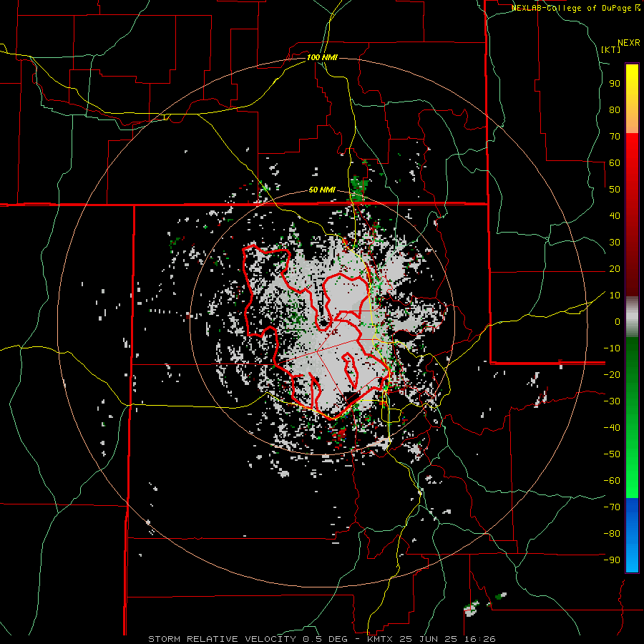644x644 pixels.
Task: Click the "50 NMI" range ring label
Action: [322, 190]
